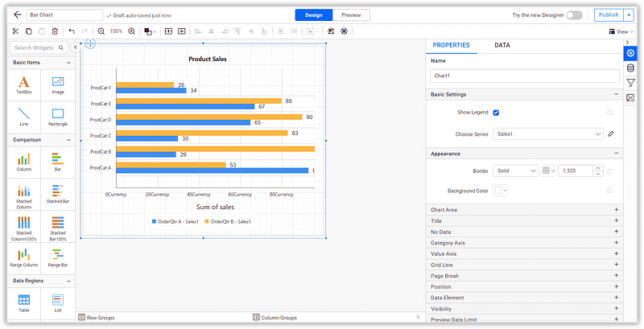Click the Publish button
The width and height of the screenshot is (644, 329).
coord(609,14)
